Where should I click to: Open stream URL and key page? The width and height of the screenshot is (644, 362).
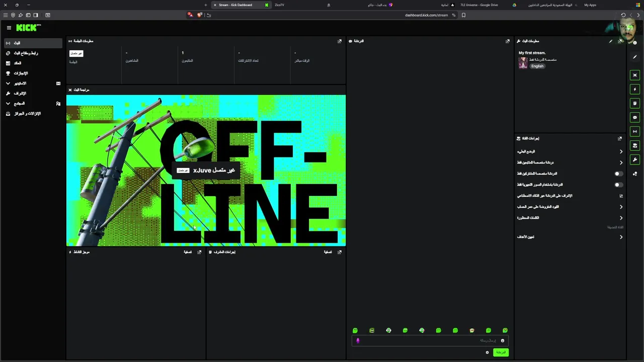tap(33, 53)
